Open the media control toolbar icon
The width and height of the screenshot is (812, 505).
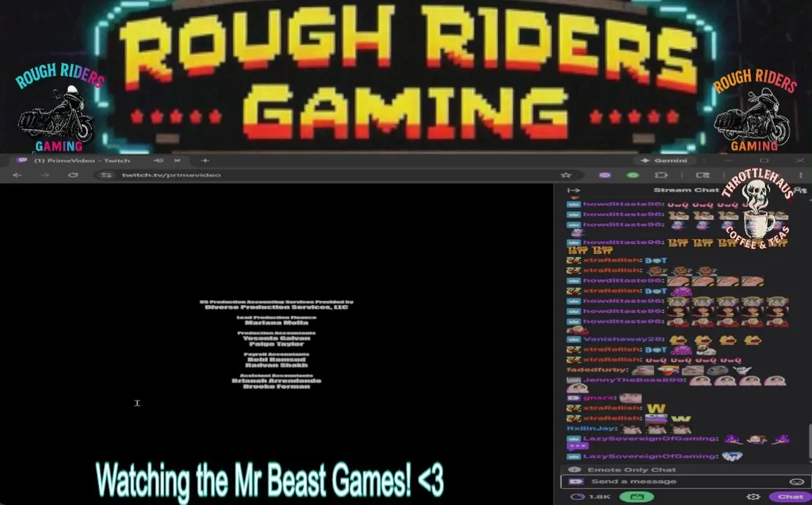point(703,175)
